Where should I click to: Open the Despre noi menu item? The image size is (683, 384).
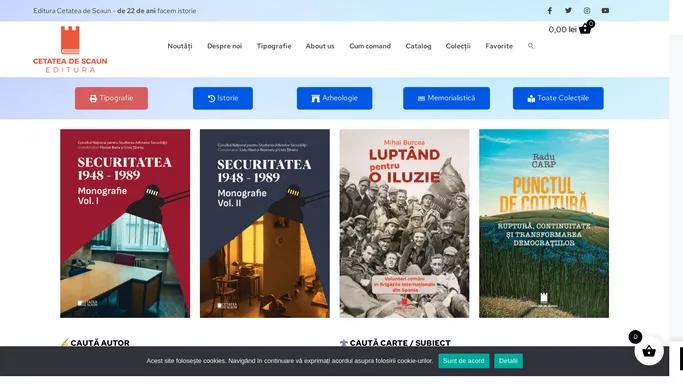click(x=224, y=46)
